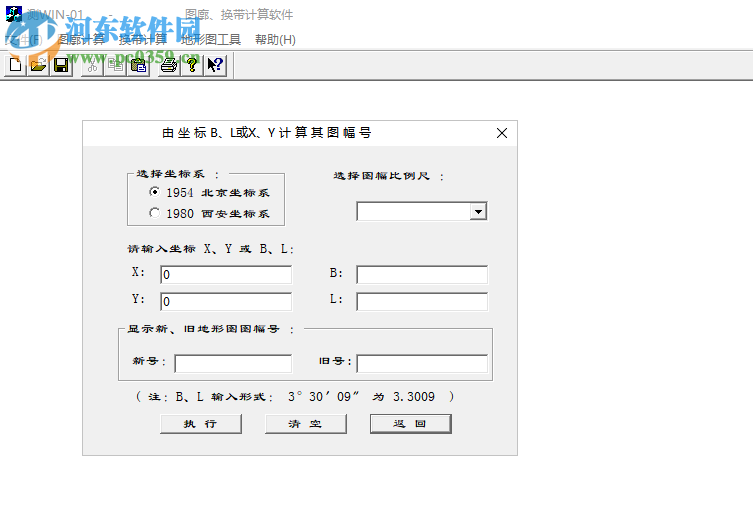Screen dimensions: 753x524
Task: Click the 返回 button
Action: point(411,424)
